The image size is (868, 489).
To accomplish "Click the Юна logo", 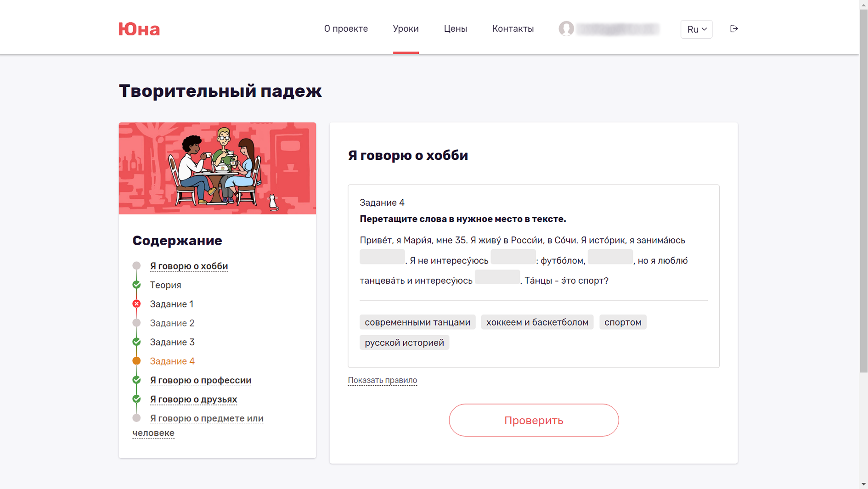I will click(x=139, y=29).
